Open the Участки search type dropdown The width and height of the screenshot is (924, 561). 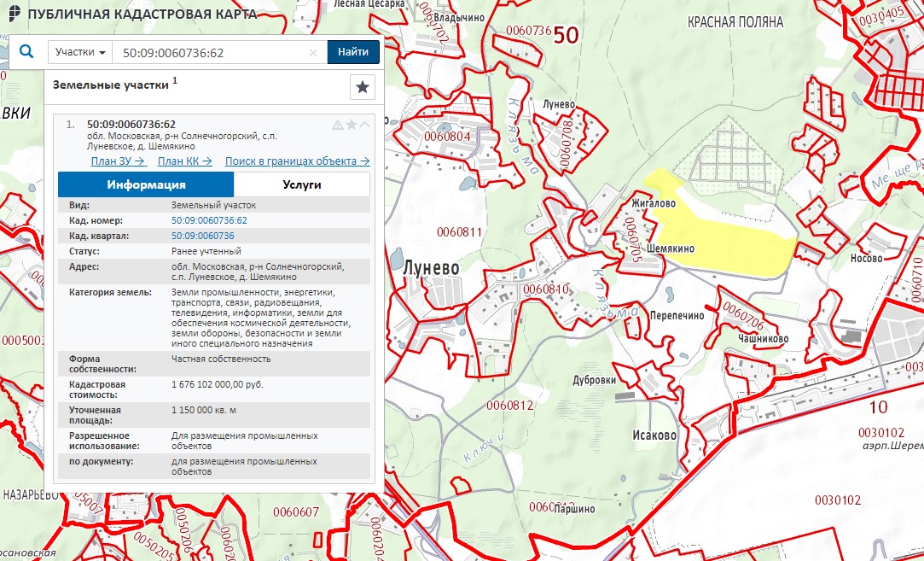tap(80, 52)
